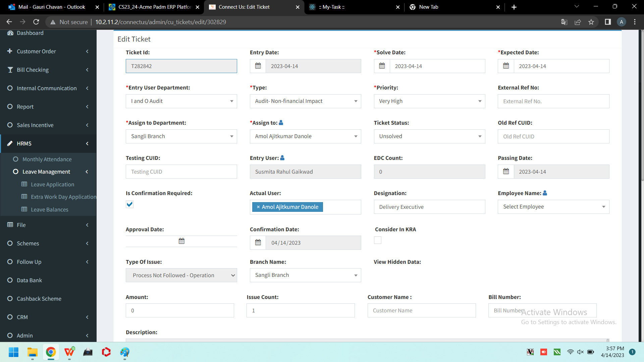Open the Solve Date calendar icon

(382, 66)
